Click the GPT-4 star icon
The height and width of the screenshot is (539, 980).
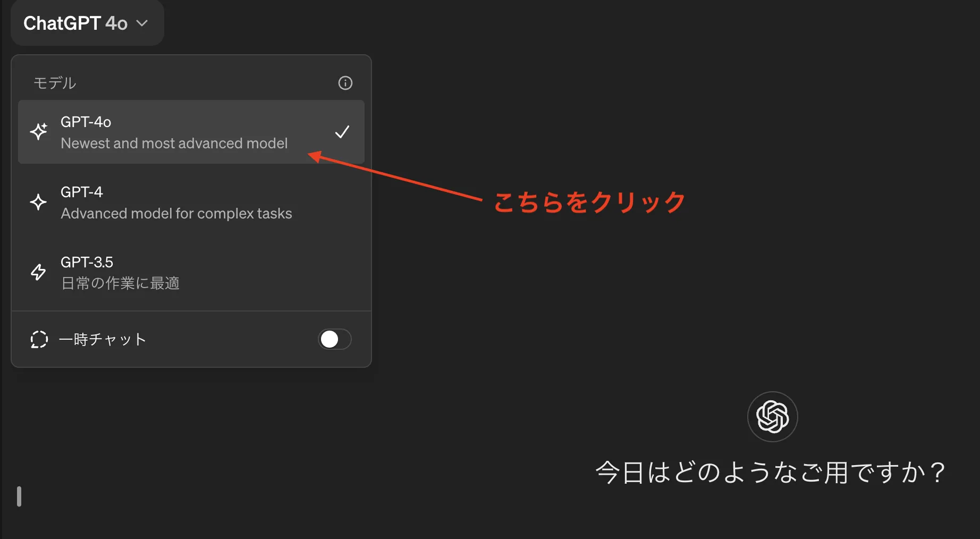click(38, 202)
